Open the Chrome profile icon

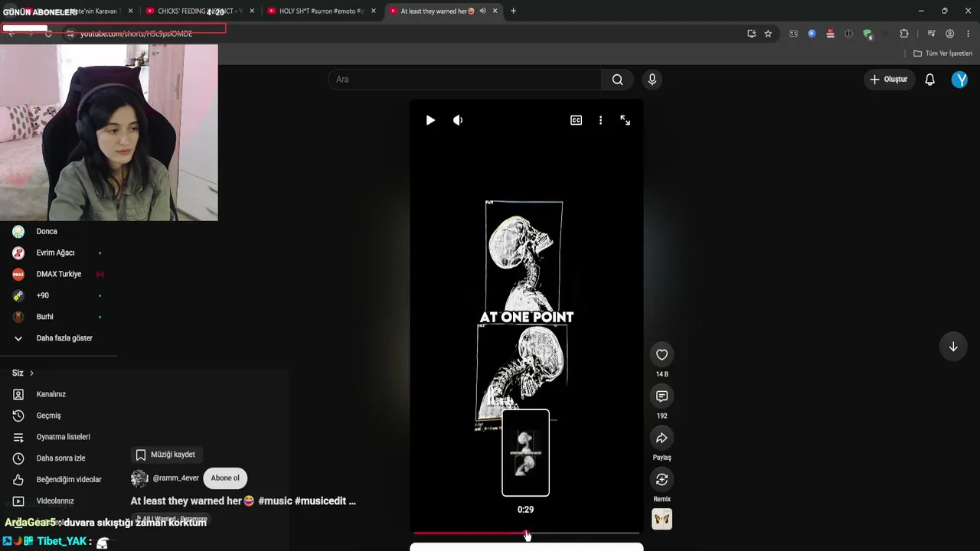coord(950,34)
